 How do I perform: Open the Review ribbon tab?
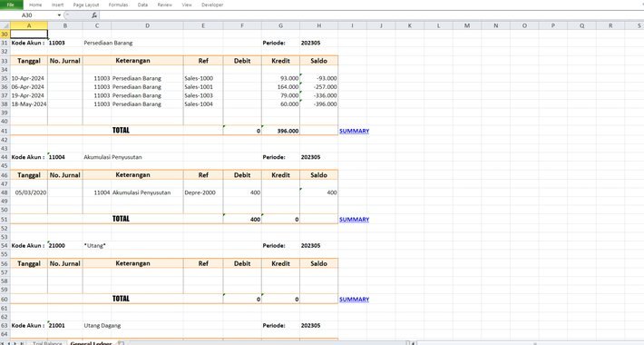tap(165, 5)
